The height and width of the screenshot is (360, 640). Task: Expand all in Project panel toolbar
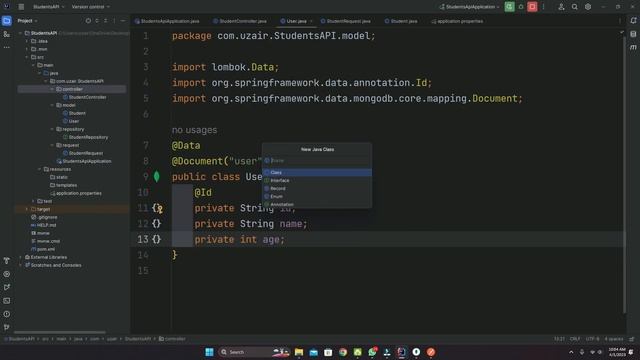coord(97,21)
